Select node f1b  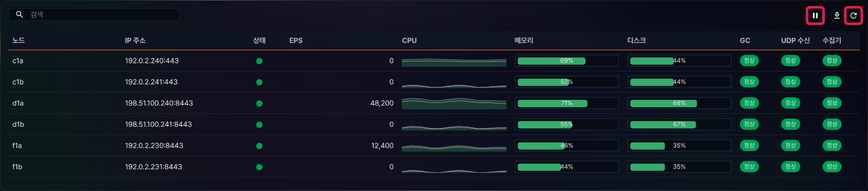pos(17,167)
